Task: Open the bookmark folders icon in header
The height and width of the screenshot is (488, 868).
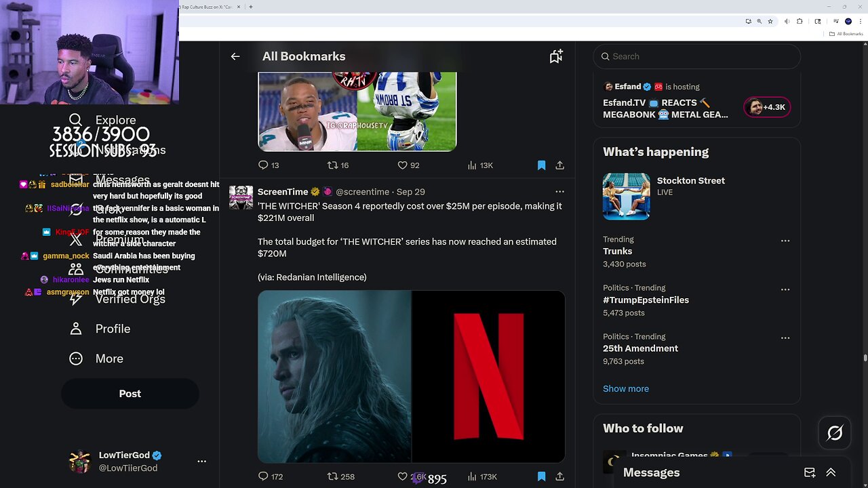Action: click(x=556, y=56)
